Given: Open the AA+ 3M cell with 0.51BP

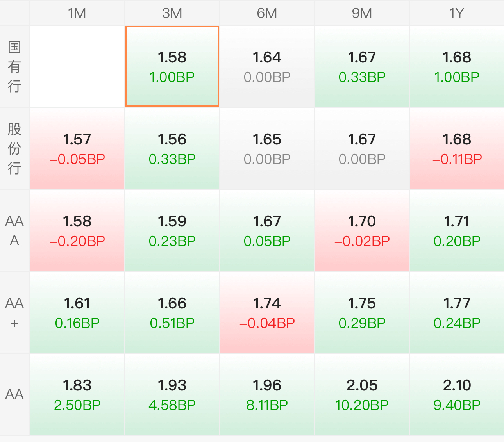Looking at the screenshot, I should [172, 312].
